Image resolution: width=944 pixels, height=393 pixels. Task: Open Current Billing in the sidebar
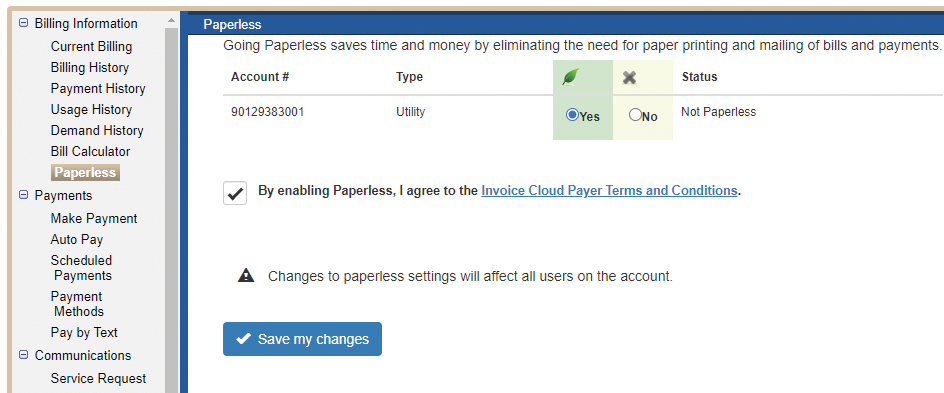[92, 46]
